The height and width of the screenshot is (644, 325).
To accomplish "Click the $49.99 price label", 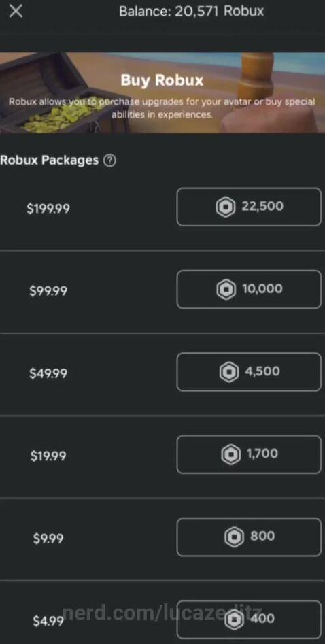I will click(48, 373).
